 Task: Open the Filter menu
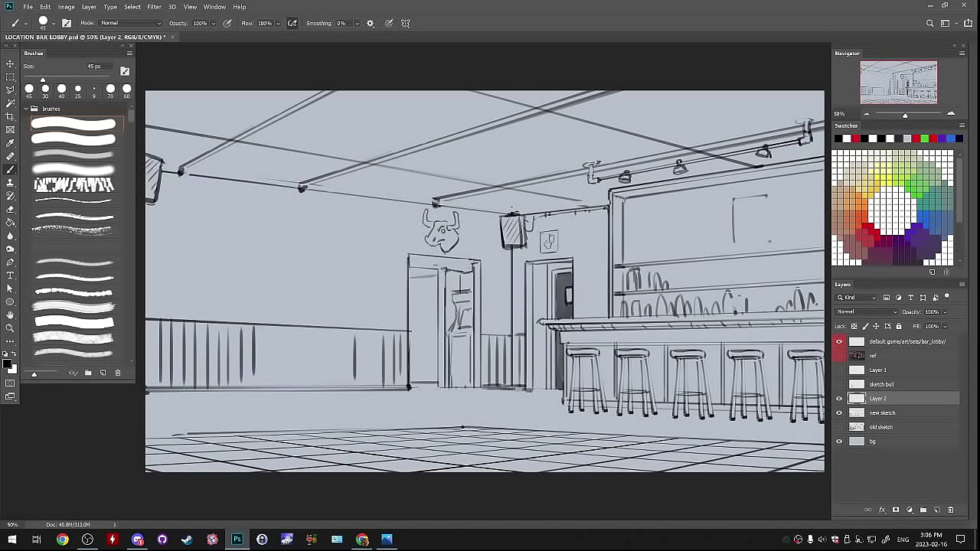click(x=154, y=7)
